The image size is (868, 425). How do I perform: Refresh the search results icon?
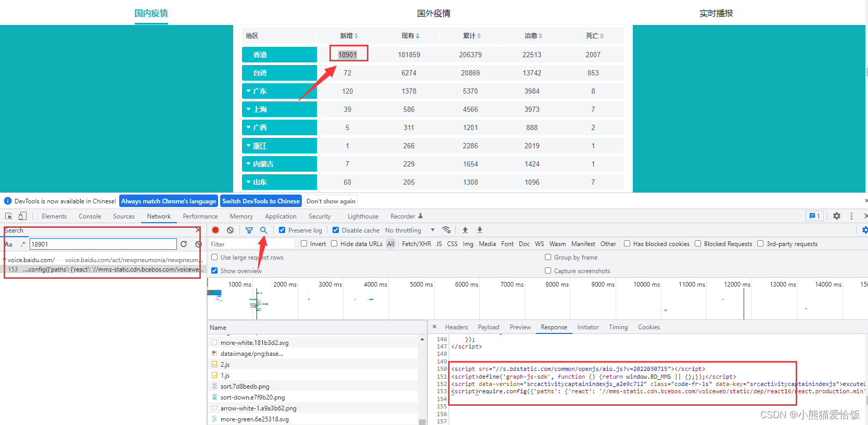184,244
